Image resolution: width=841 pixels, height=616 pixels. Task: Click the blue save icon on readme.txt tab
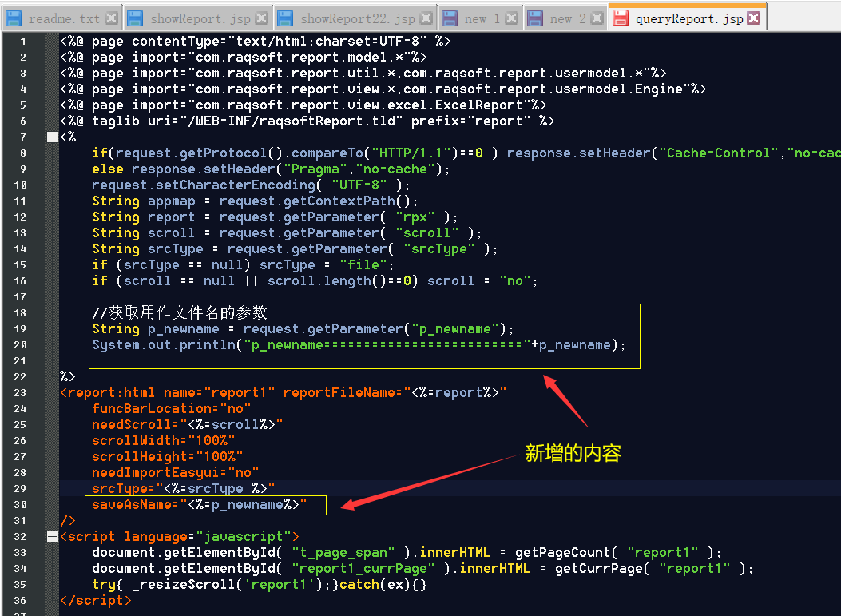point(13,18)
